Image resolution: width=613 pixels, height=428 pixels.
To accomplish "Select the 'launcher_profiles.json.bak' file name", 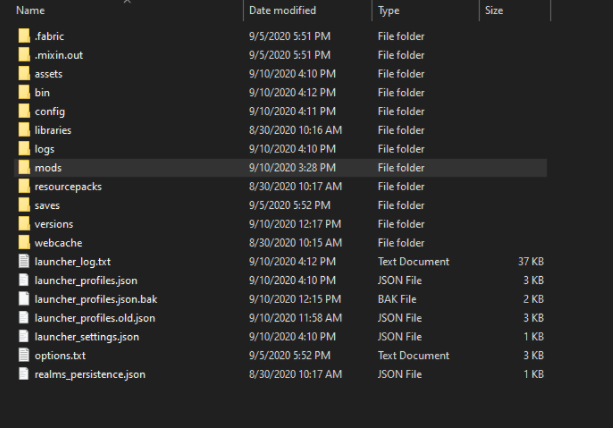I will click(96, 299).
